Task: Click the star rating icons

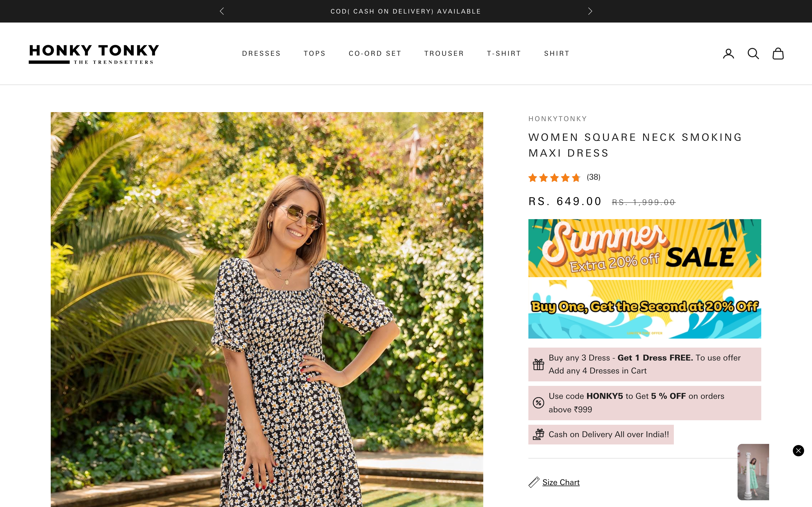Action: [x=554, y=177]
